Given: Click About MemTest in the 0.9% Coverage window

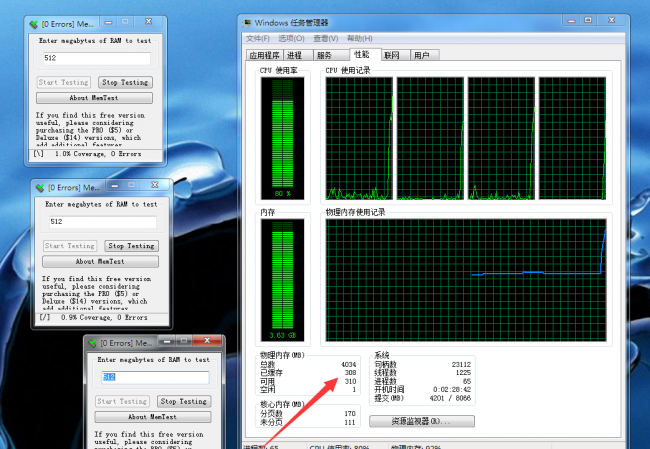Looking at the screenshot, I should (x=100, y=262).
